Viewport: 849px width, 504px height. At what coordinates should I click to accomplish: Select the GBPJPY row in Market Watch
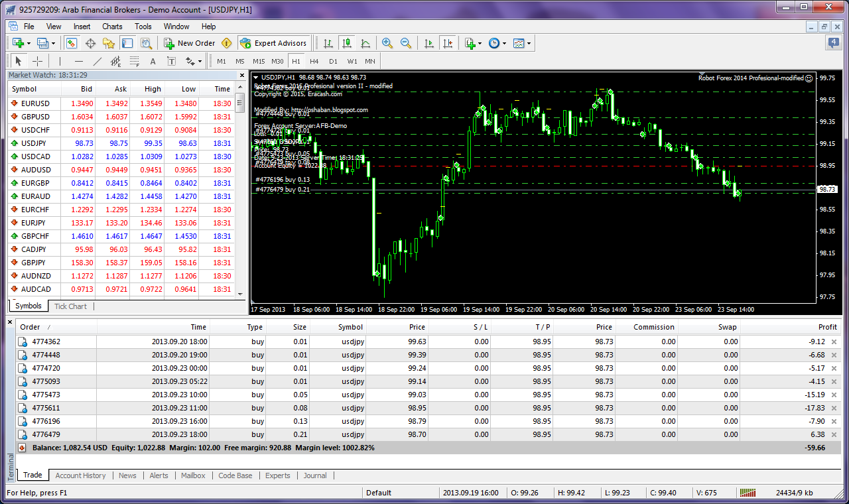point(120,263)
